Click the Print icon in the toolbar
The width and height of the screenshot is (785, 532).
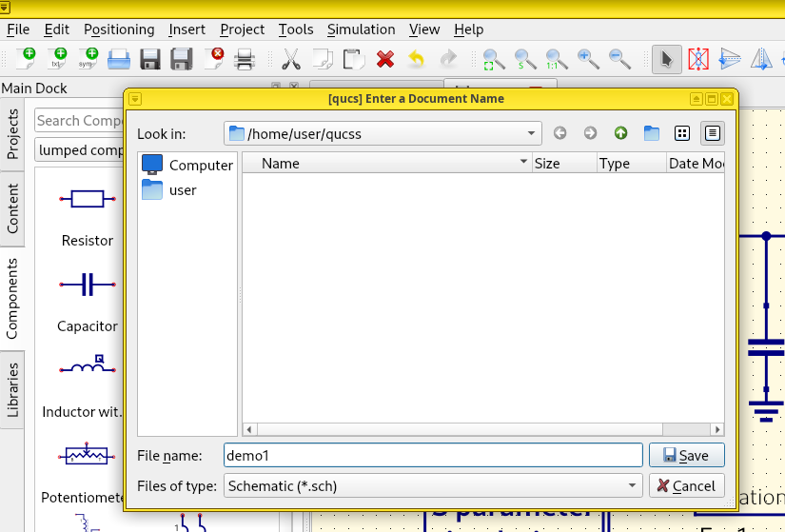245,60
